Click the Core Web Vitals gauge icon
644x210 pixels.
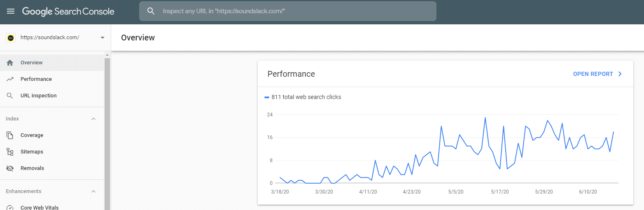pos(10,208)
